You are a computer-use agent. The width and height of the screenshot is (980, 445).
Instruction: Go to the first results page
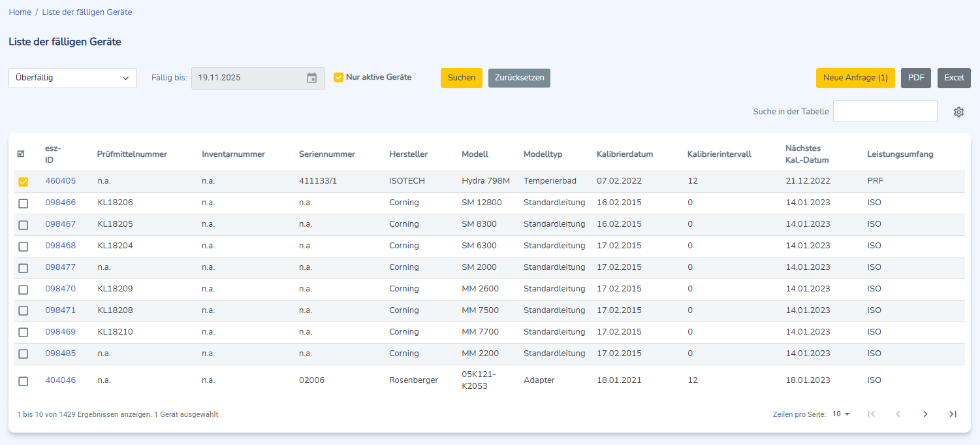(x=871, y=414)
